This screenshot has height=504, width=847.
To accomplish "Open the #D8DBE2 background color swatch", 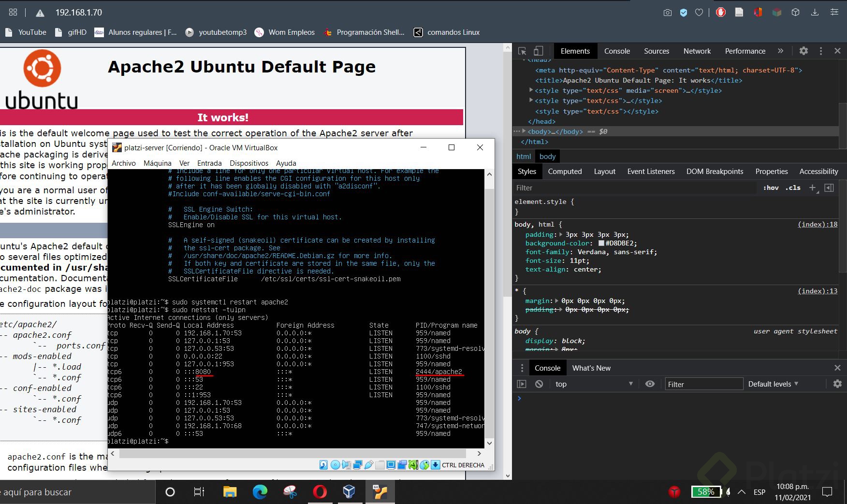I will point(601,243).
